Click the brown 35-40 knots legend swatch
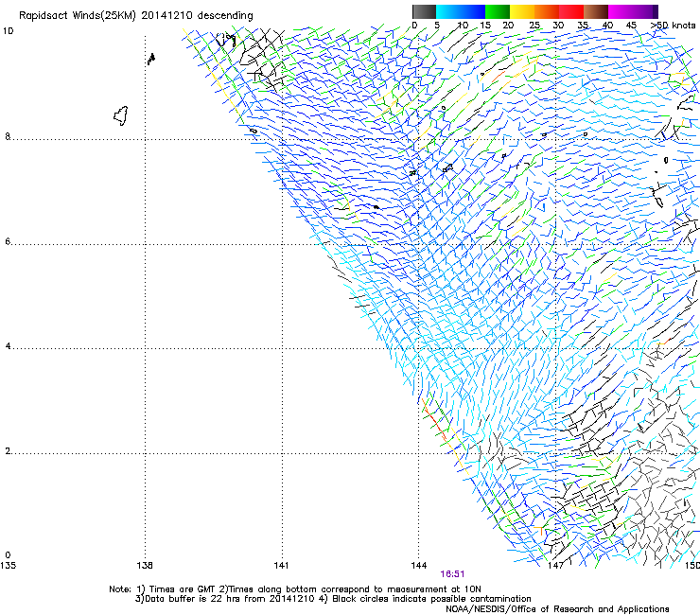700x615 pixels. point(596,11)
